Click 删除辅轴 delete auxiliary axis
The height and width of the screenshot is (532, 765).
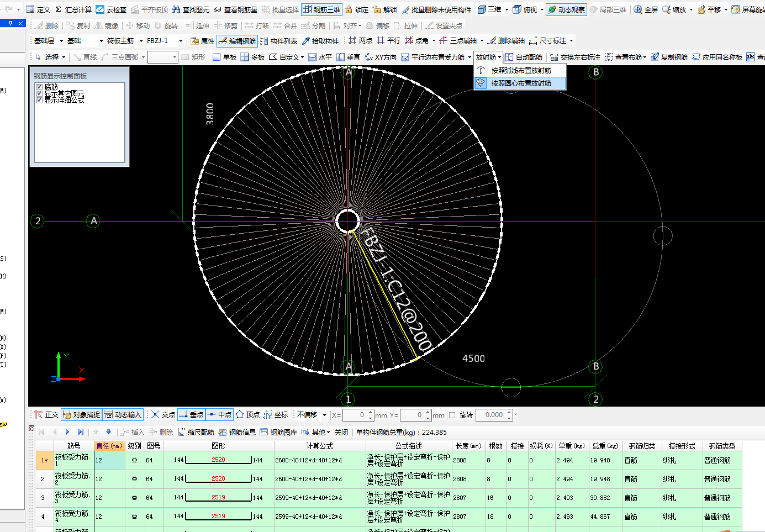[x=507, y=41]
